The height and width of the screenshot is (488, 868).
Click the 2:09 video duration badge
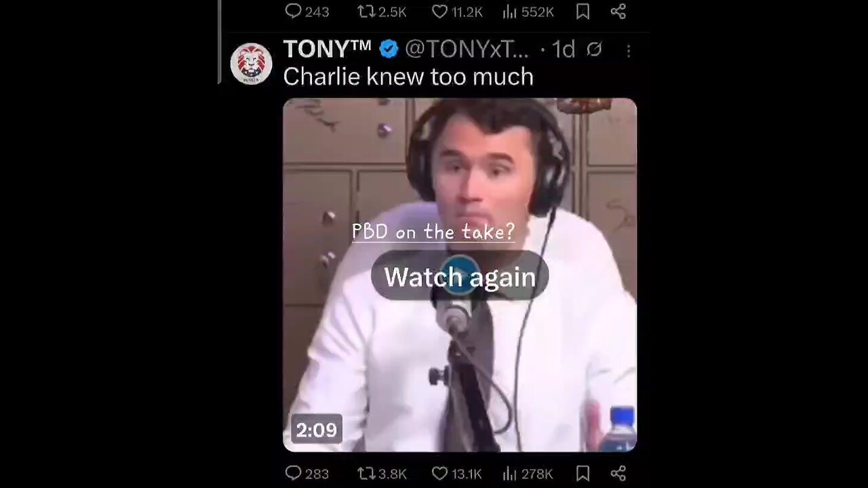316,430
